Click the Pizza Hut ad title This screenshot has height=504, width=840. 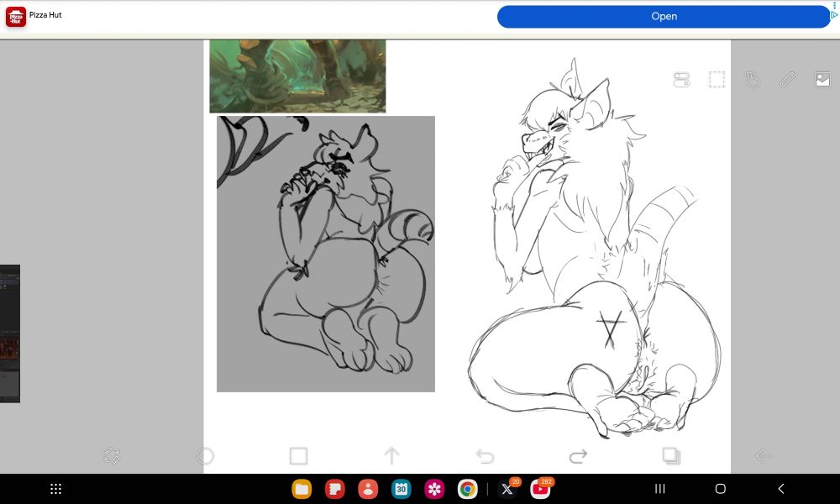point(45,15)
